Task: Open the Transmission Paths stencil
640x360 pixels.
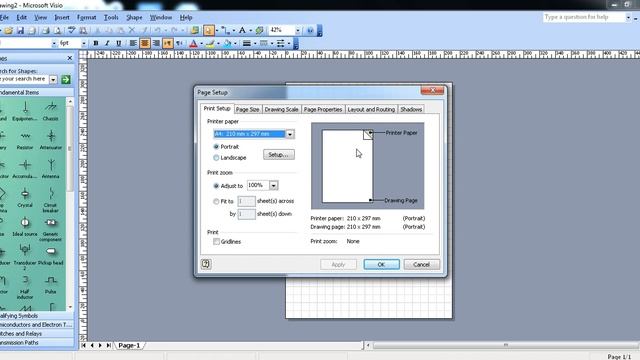Action: click(x=36, y=342)
